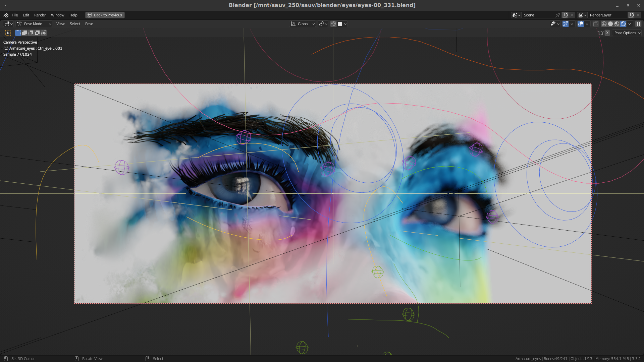Open the Window menu
Screen dimensions: 644x362
tap(57, 15)
